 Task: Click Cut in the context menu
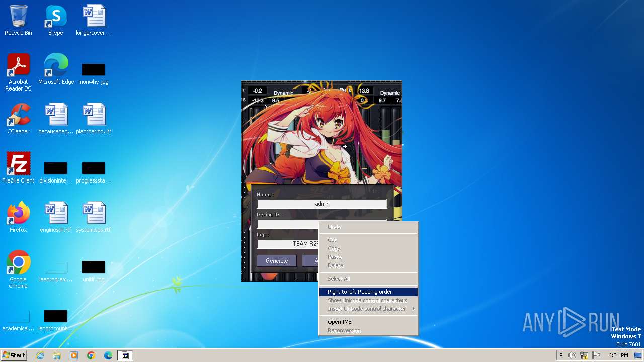pos(368,240)
